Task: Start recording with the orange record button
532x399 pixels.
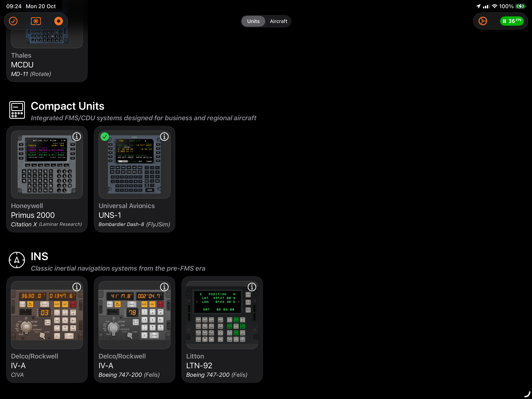Action: click(58, 21)
